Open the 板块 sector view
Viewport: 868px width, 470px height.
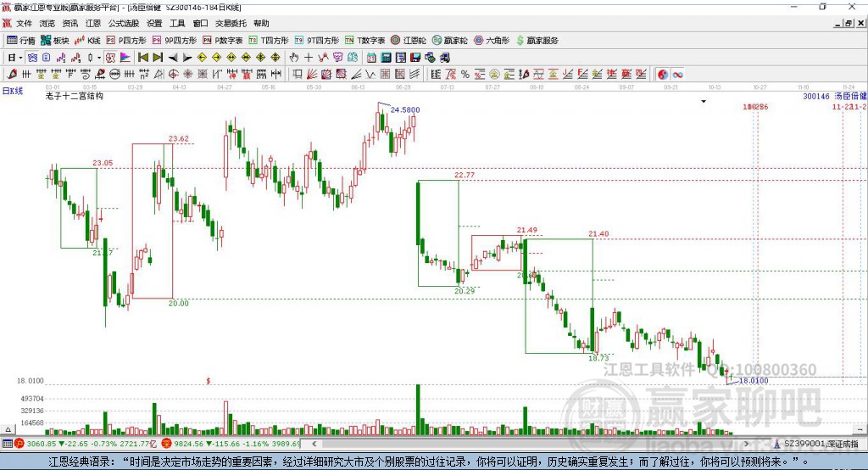point(55,41)
